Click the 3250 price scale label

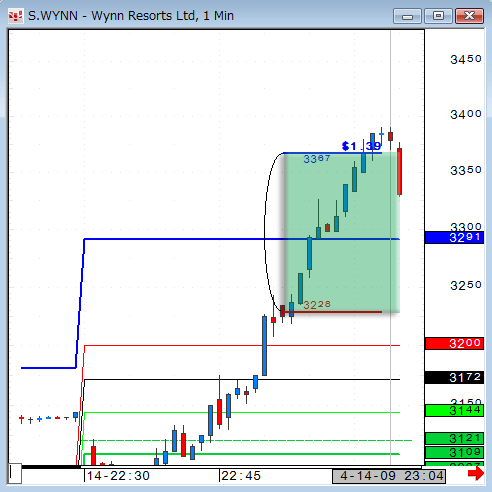[x=466, y=285]
